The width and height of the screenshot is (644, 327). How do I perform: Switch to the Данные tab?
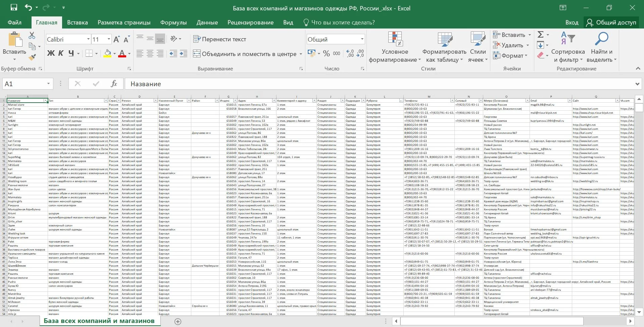pos(207,22)
